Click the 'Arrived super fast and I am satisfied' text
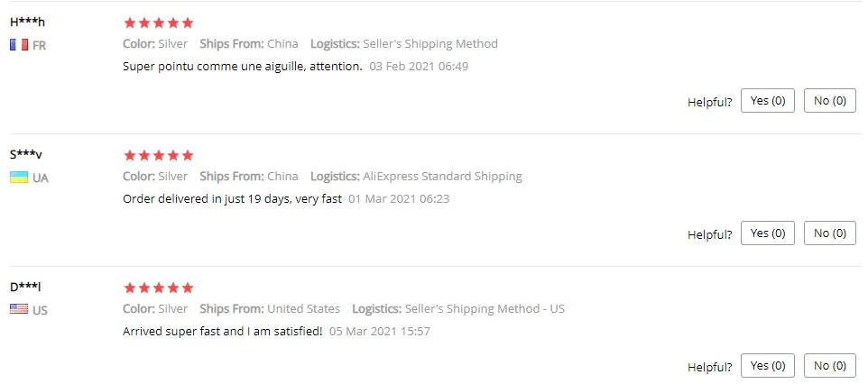 pos(222,331)
